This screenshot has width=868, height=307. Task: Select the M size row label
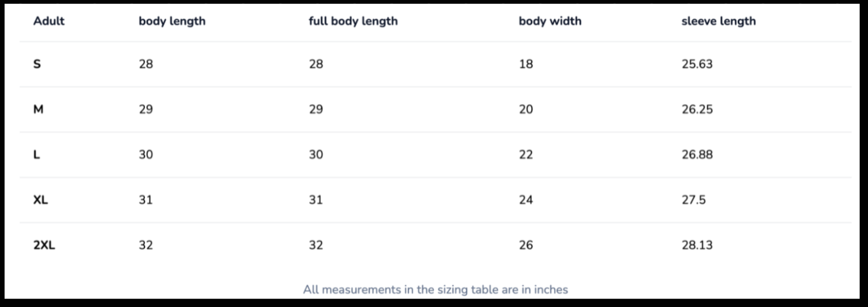click(38, 109)
